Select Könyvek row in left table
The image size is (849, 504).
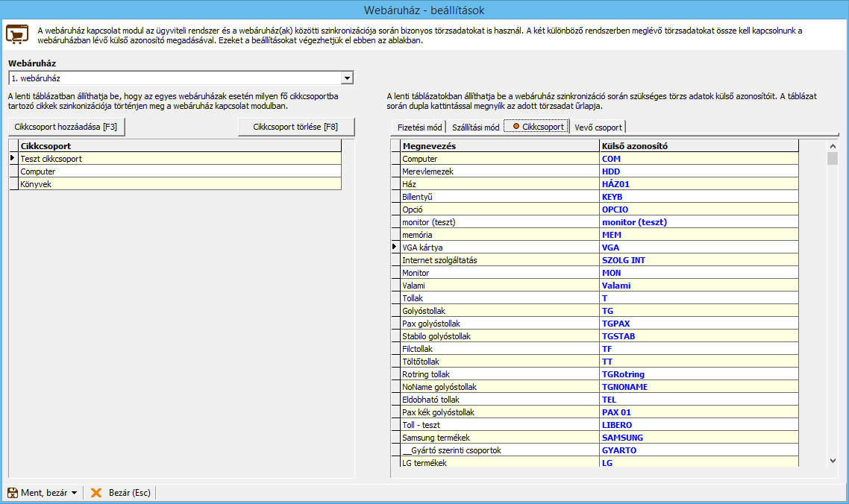pyautogui.click(x=179, y=184)
